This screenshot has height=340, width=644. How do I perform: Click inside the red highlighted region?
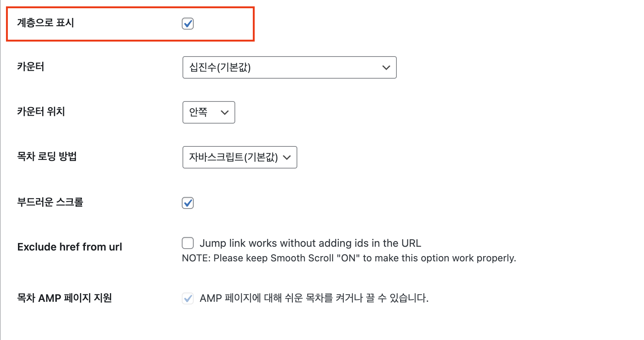[130, 24]
